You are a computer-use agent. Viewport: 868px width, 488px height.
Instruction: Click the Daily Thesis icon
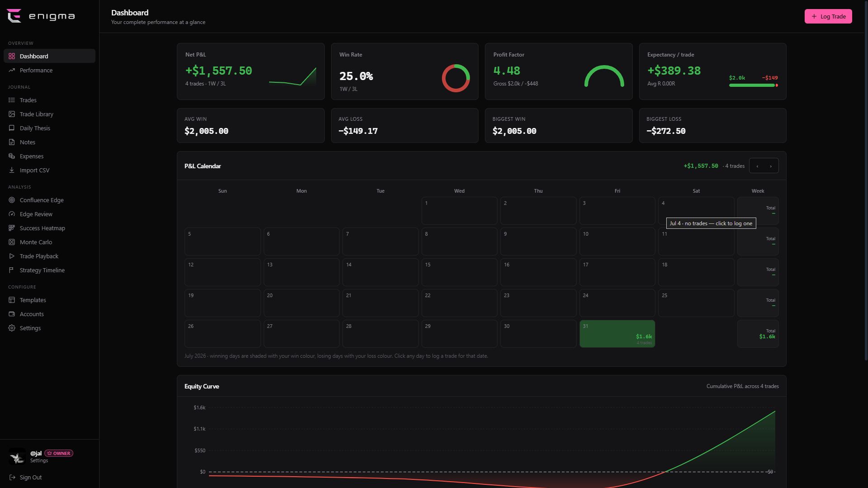tap(12, 128)
